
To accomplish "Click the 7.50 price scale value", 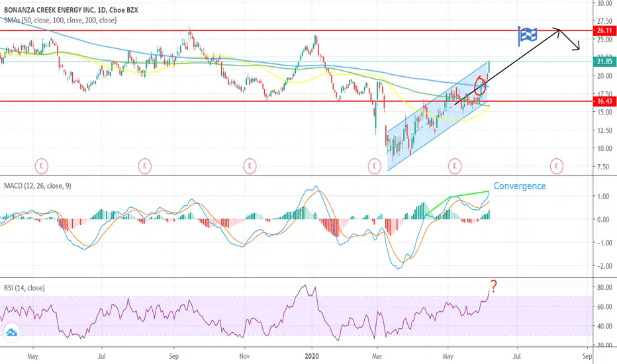I will click(604, 167).
